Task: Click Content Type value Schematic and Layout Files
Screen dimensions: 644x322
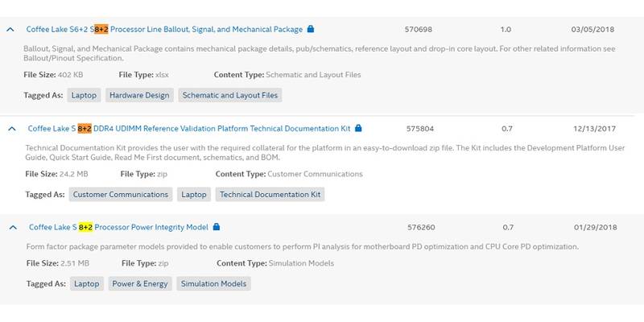Action: [313, 75]
